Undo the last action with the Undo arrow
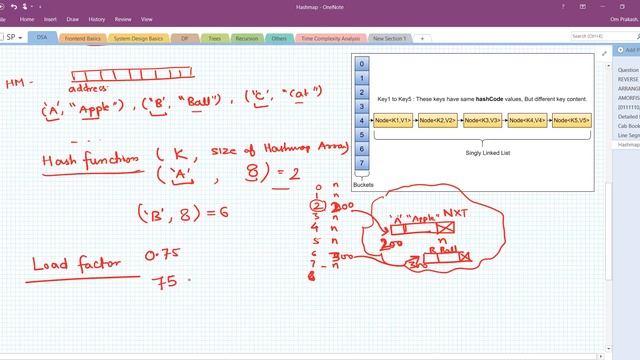The height and width of the screenshot is (360, 640). pos(14,7)
